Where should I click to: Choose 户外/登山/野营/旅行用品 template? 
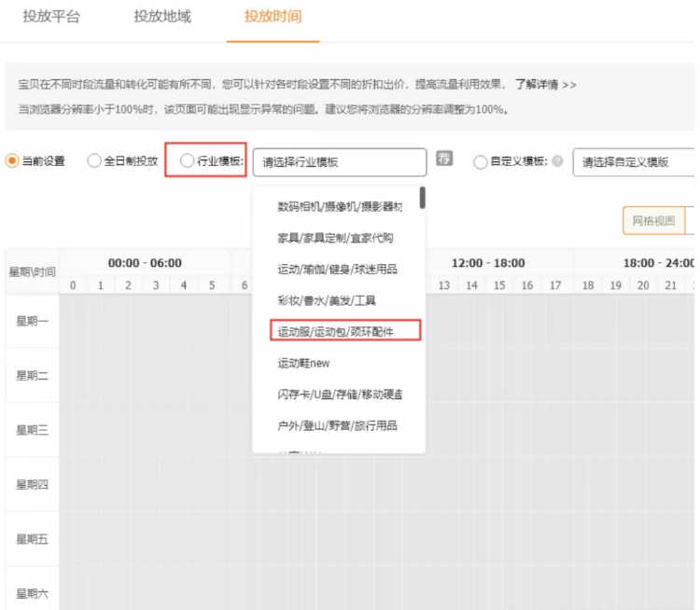click(337, 425)
